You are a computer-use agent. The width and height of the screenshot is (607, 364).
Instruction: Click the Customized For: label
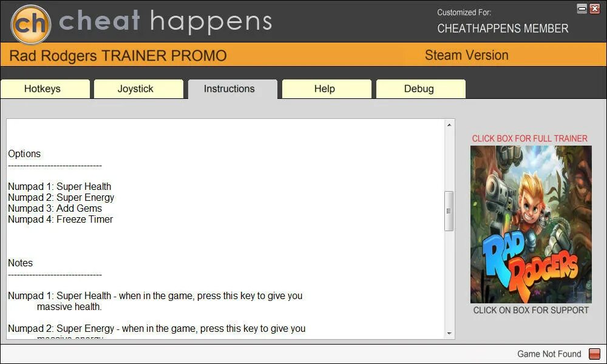click(464, 12)
